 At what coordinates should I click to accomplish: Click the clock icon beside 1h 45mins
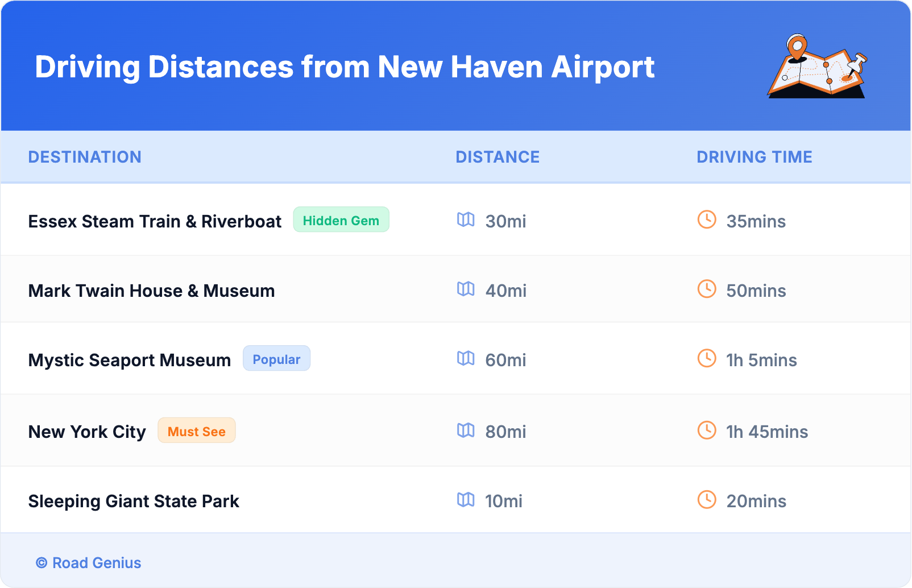(x=707, y=430)
